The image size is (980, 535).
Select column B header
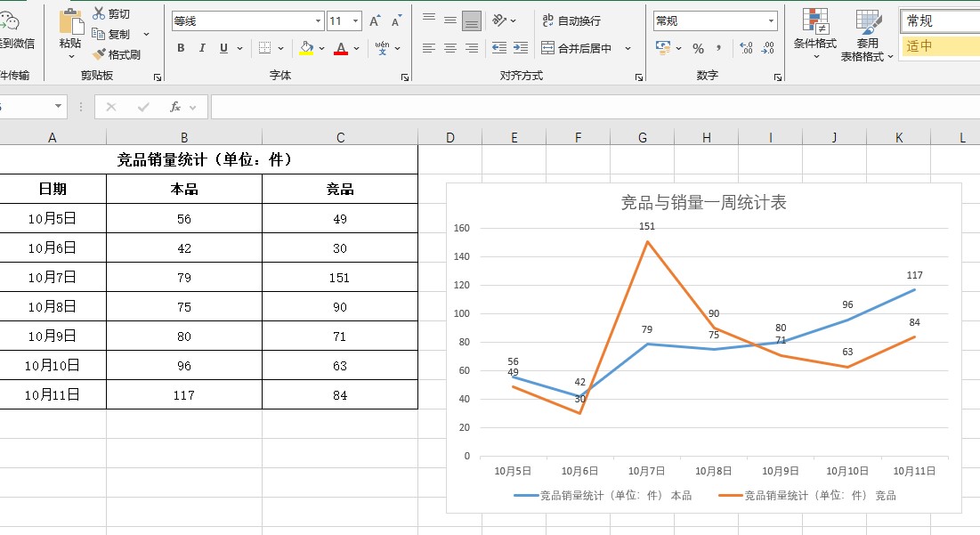pyautogui.click(x=183, y=137)
